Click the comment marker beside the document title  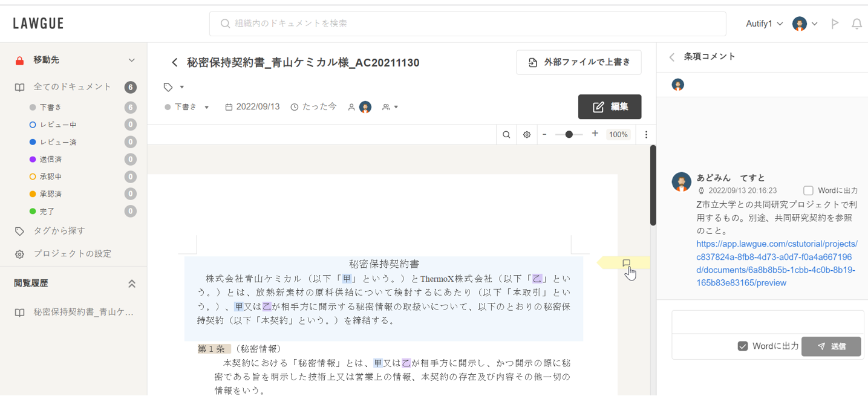(x=626, y=263)
